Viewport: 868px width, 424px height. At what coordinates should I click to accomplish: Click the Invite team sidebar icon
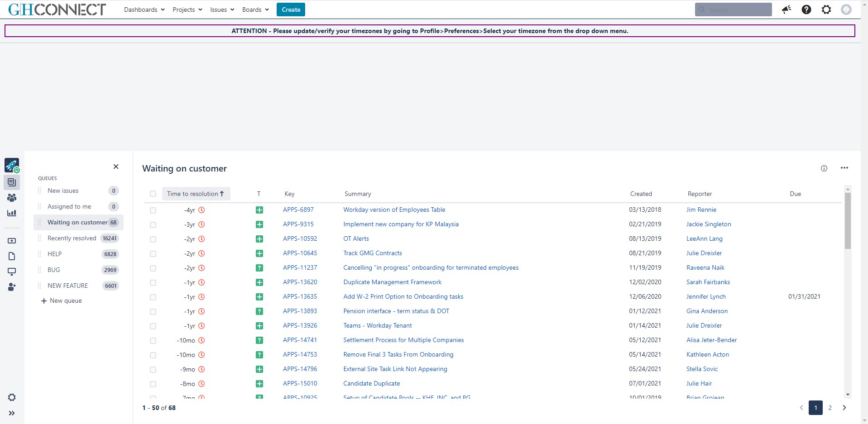pyautogui.click(x=12, y=287)
